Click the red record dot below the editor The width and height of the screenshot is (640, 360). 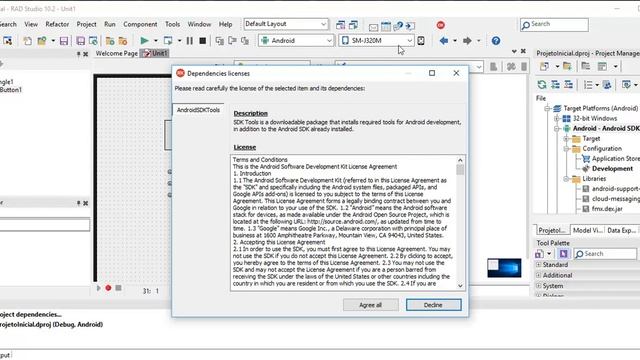click(108, 288)
